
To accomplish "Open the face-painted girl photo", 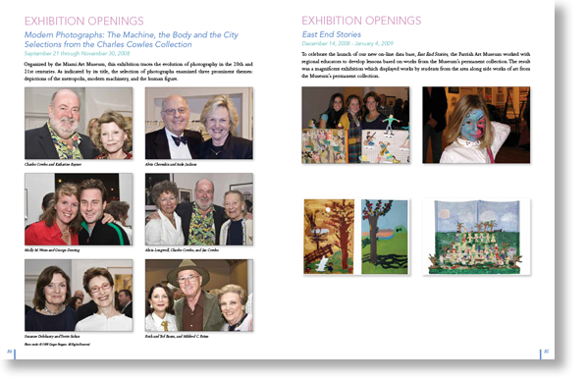I will [476, 125].
